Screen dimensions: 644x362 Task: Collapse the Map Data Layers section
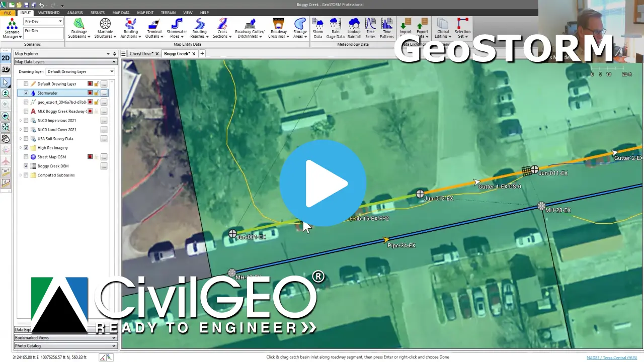click(x=114, y=61)
